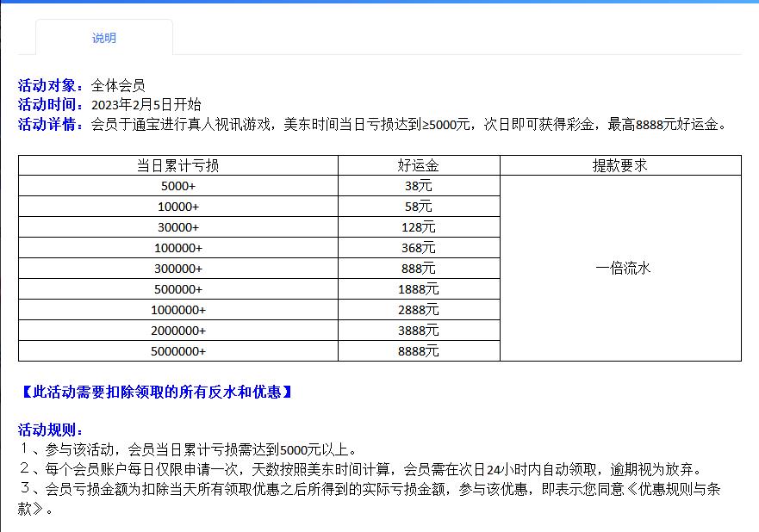Viewport: 759px width, 532px height.
Task: Select the 10000+ loss tier cell
Action: pyautogui.click(x=178, y=207)
